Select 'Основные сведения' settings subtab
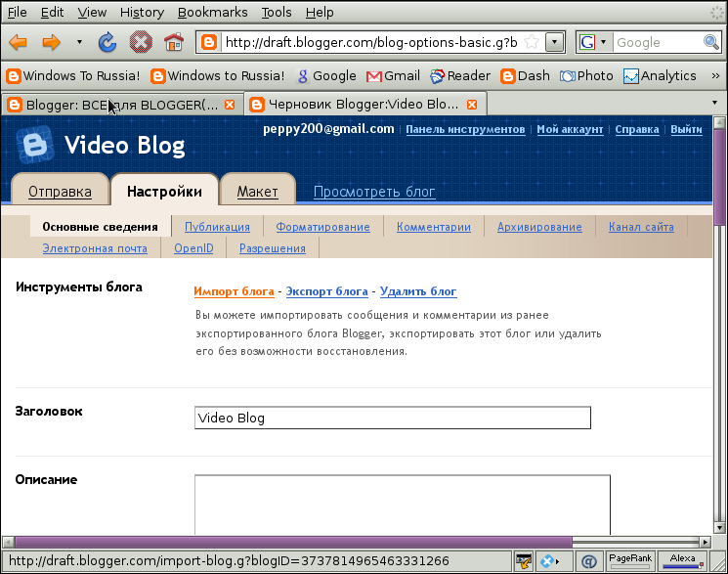The height and width of the screenshot is (574, 728). click(x=101, y=227)
